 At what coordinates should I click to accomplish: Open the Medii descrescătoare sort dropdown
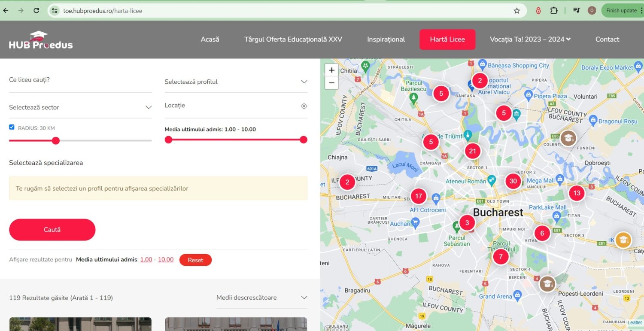tap(261, 298)
